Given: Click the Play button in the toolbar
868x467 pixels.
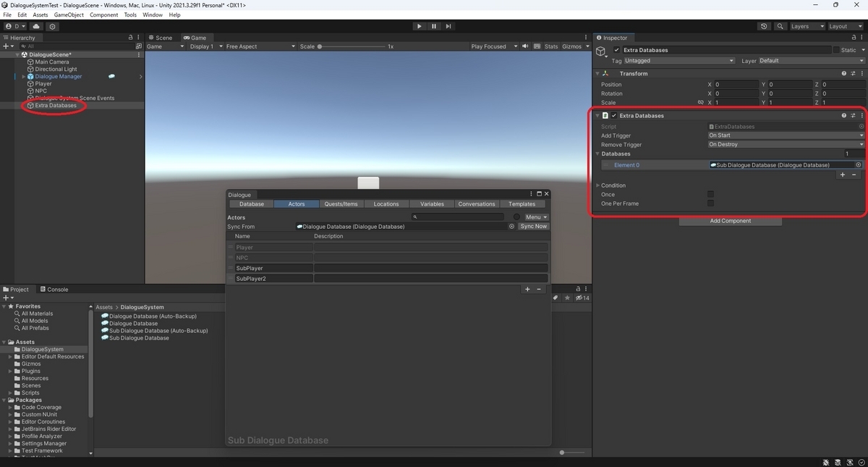Looking at the screenshot, I should 419,26.
